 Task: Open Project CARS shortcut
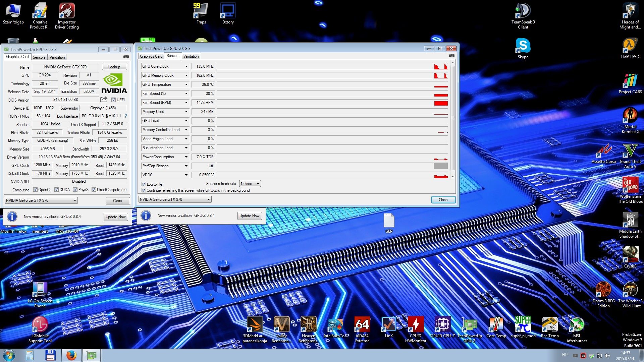[x=630, y=84]
